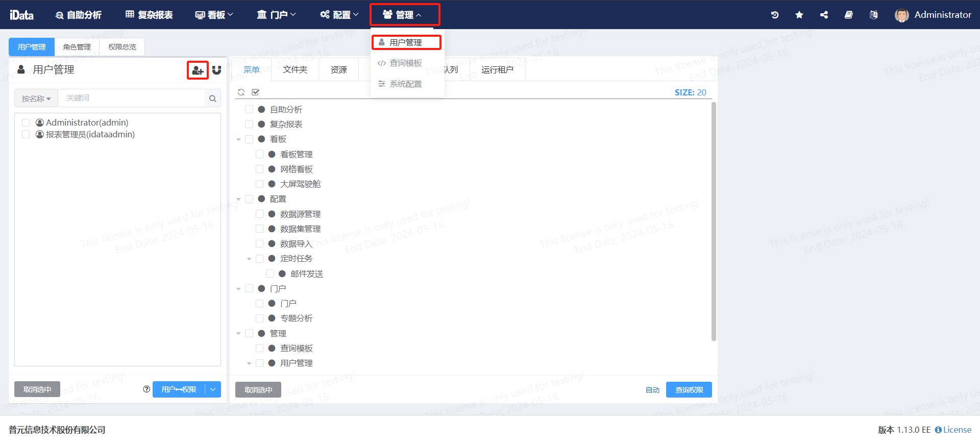
Task: Click the 关键词 search input field
Action: click(x=132, y=98)
